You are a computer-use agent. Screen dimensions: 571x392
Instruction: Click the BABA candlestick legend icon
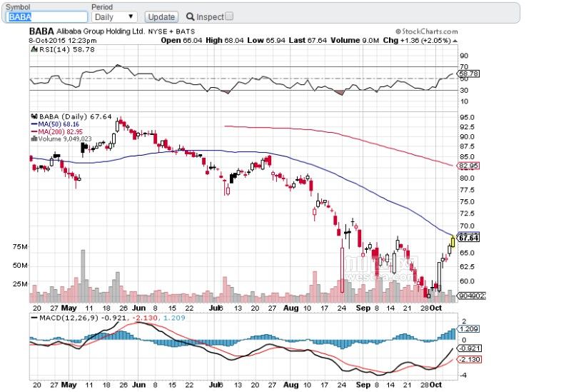34,116
